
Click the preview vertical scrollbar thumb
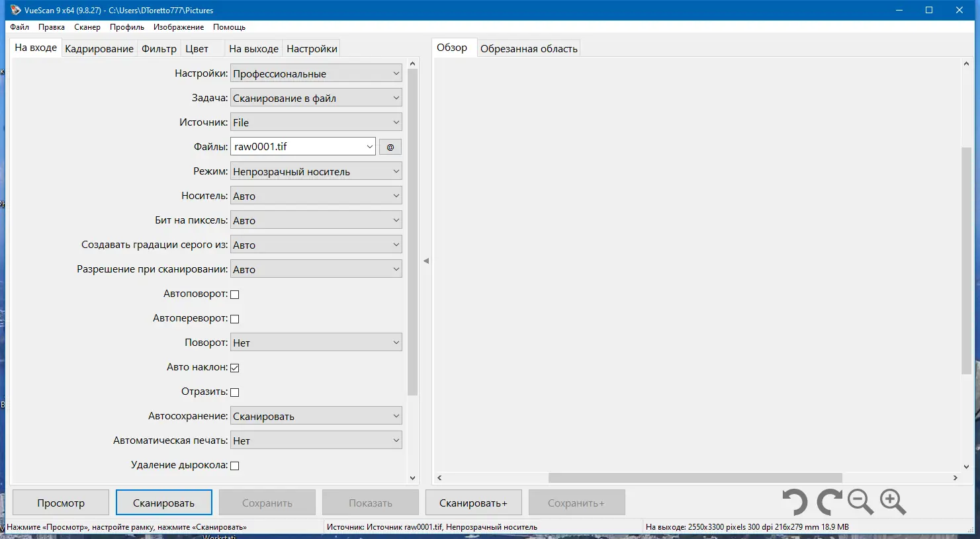point(966,261)
